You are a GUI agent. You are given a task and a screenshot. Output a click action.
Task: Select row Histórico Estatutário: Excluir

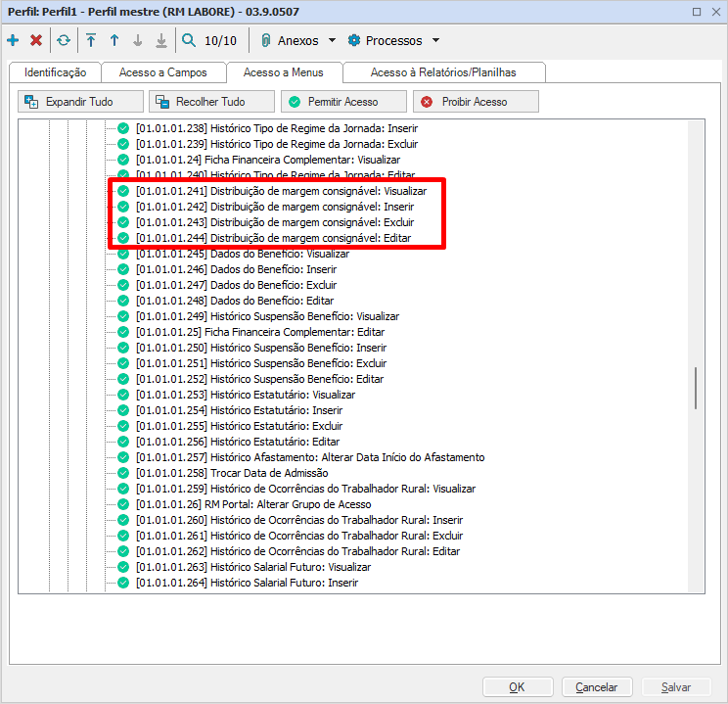coord(239,426)
